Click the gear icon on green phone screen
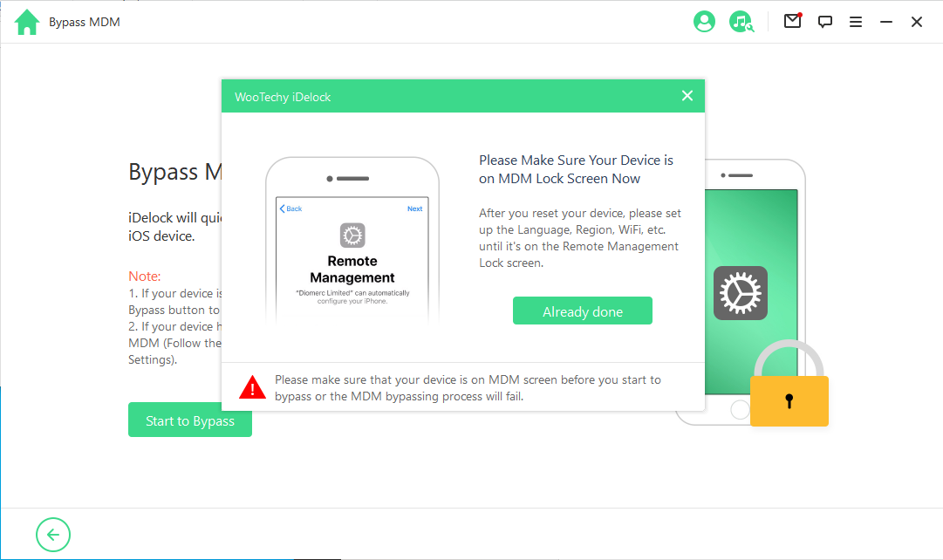943x560 pixels. click(x=740, y=293)
